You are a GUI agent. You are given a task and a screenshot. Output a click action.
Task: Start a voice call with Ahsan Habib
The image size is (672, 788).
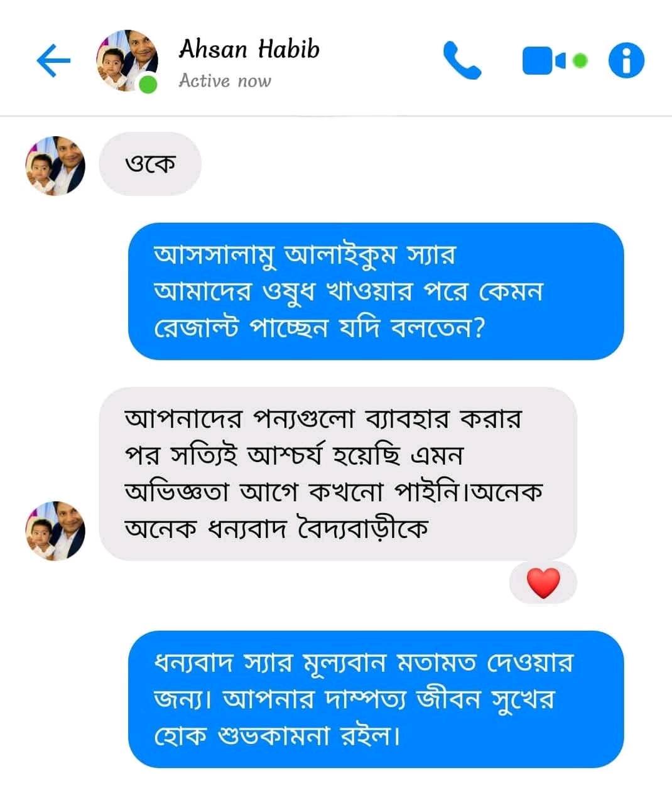462,61
